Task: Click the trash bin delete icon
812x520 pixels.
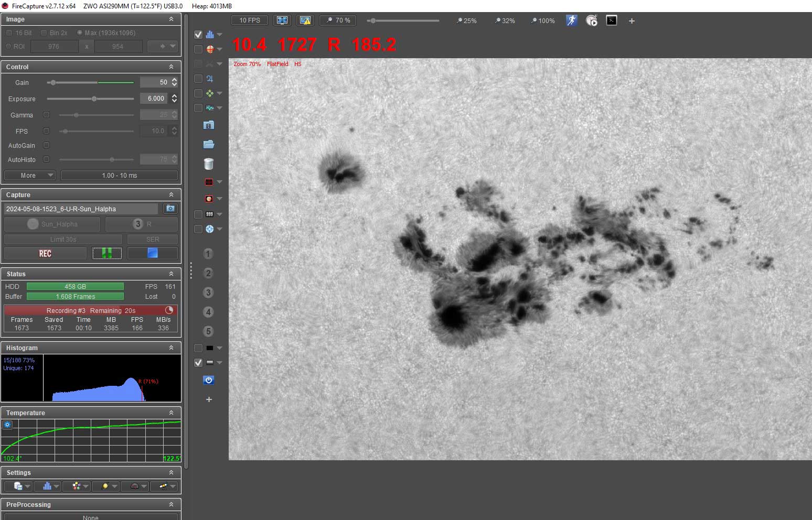Action: tap(209, 164)
